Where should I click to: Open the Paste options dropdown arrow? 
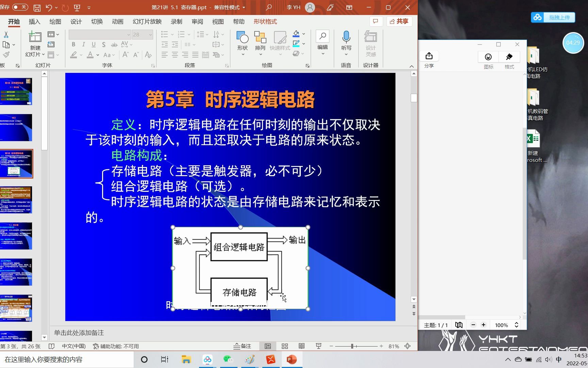[14, 45]
